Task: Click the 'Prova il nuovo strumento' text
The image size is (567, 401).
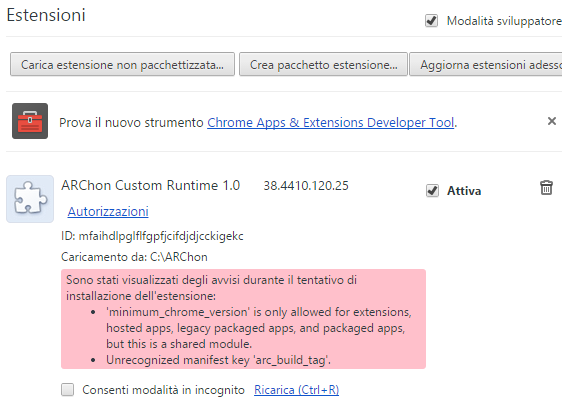Action: click(x=131, y=123)
